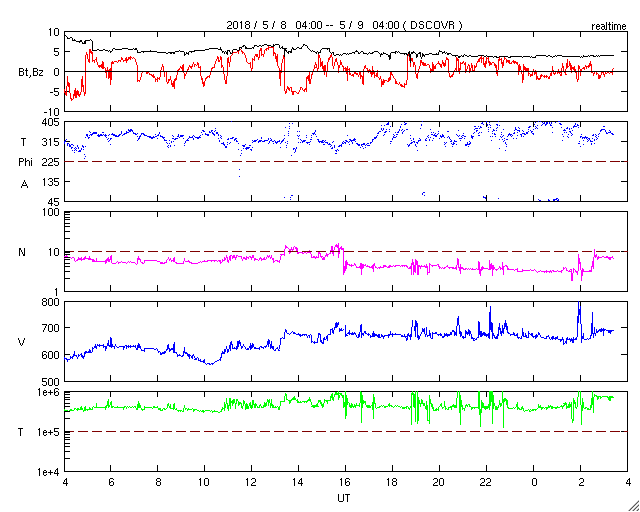The width and height of the screenshot is (640, 512).
Task: Click the "-10" tick on the Bt,Bz plot
Action: point(52,112)
